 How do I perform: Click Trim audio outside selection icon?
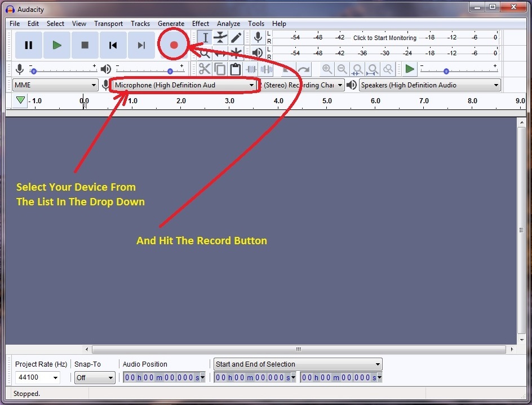[251, 69]
